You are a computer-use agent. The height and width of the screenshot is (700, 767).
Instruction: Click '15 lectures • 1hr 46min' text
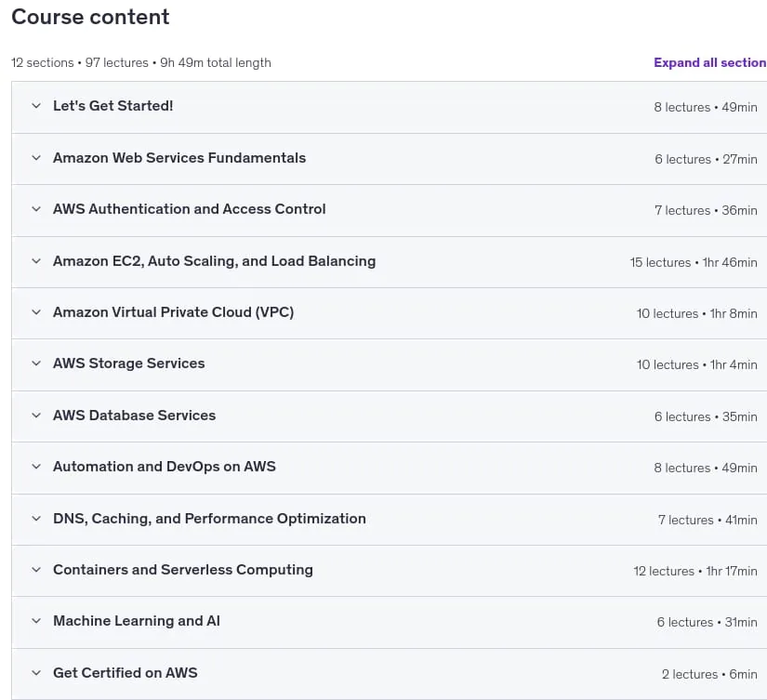coord(694,263)
